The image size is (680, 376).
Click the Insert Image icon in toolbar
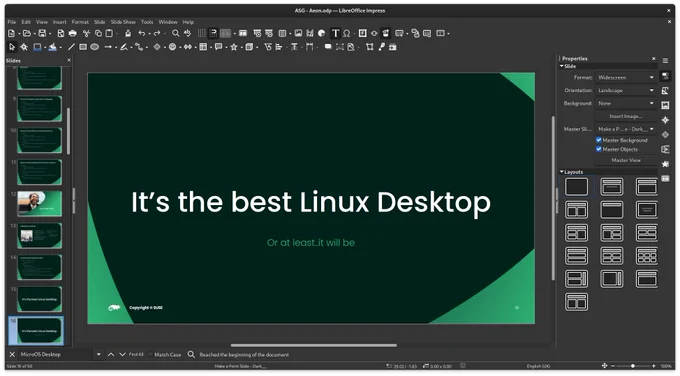pos(298,33)
